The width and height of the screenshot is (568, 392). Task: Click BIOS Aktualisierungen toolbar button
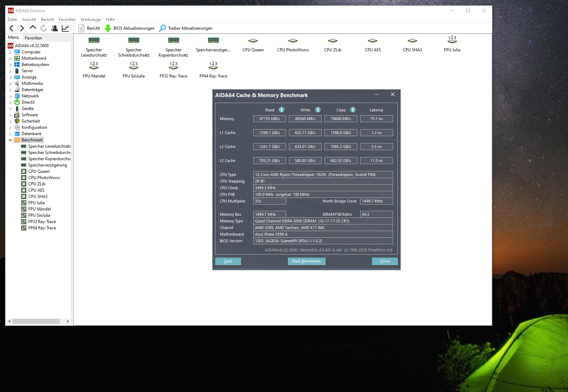tap(130, 28)
